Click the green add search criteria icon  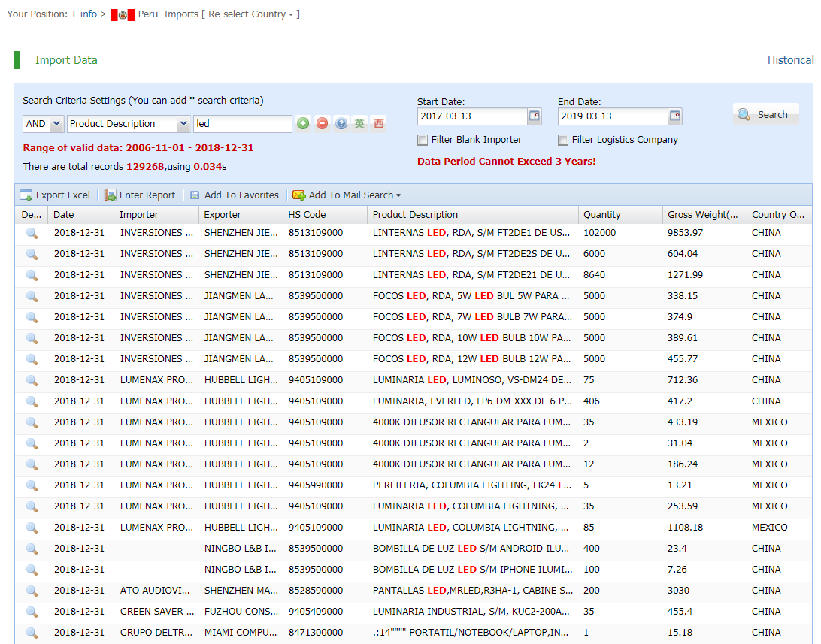[303, 124]
